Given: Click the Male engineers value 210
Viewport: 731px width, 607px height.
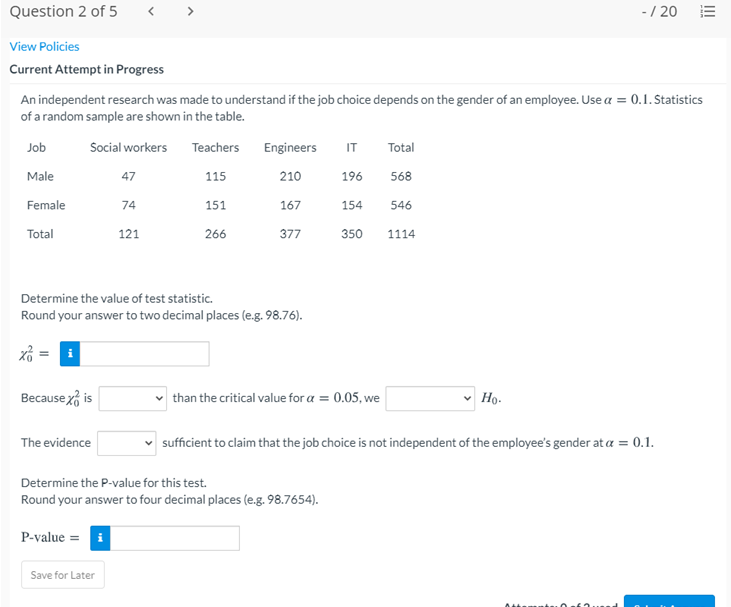Looking at the screenshot, I should click(290, 176).
